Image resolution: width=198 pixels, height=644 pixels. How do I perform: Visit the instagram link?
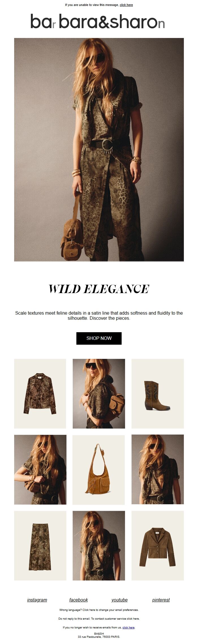pos(37,600)
